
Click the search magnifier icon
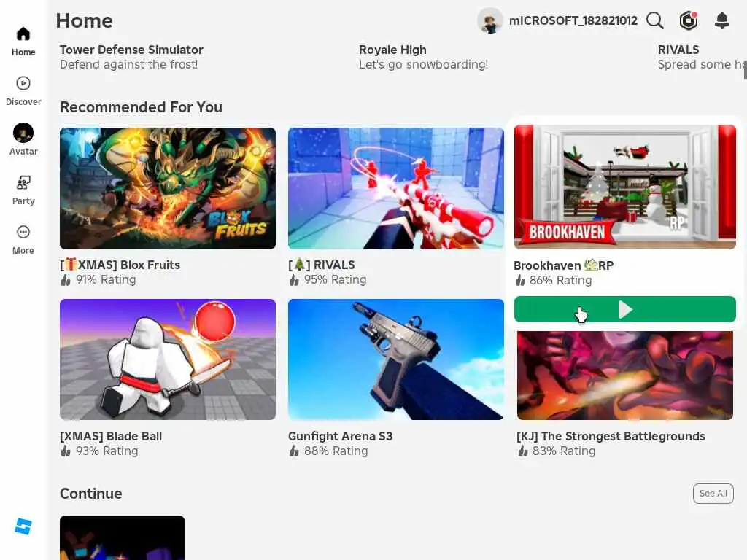point(655,20)
